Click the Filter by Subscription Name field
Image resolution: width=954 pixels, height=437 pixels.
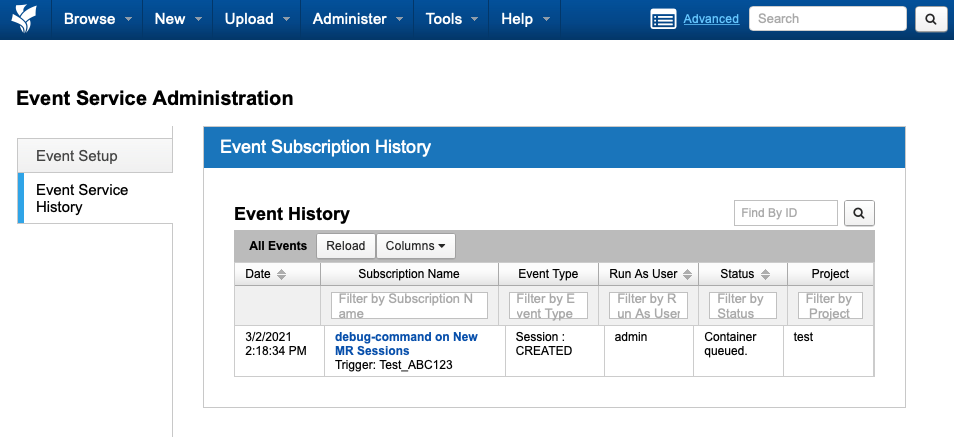pyautogui.click(x=409, y=305)
